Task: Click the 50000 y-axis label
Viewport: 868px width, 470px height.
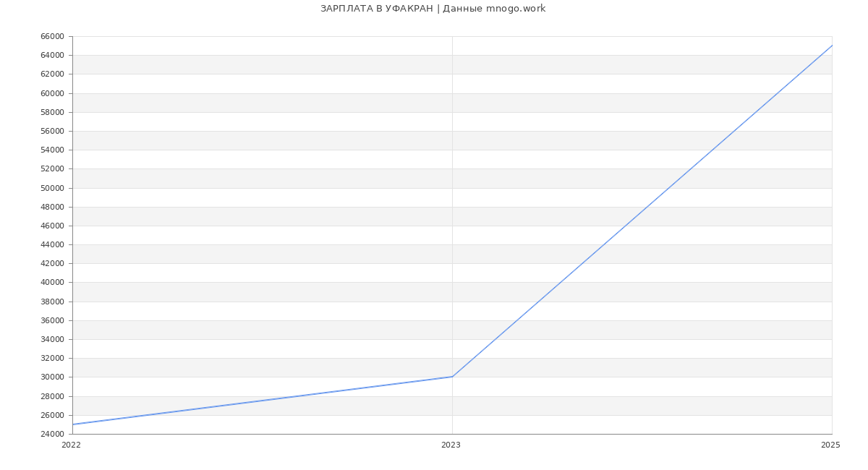Action: 52,188
